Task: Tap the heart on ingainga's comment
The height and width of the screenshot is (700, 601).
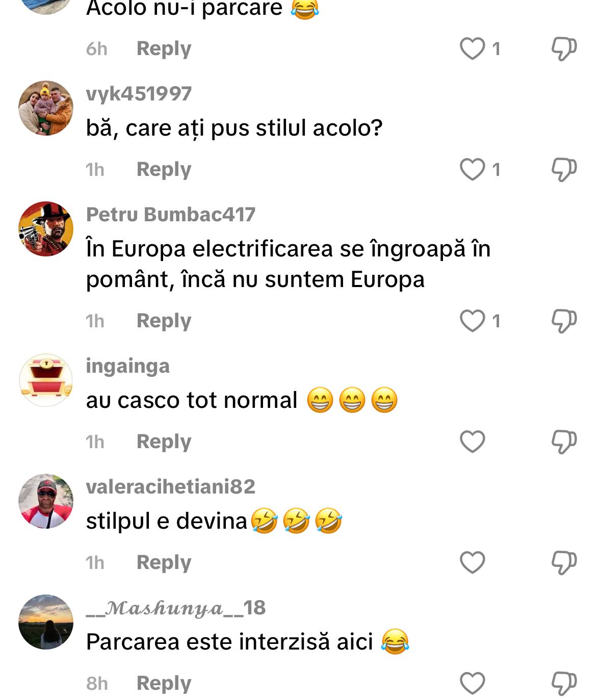Action: 473,442
